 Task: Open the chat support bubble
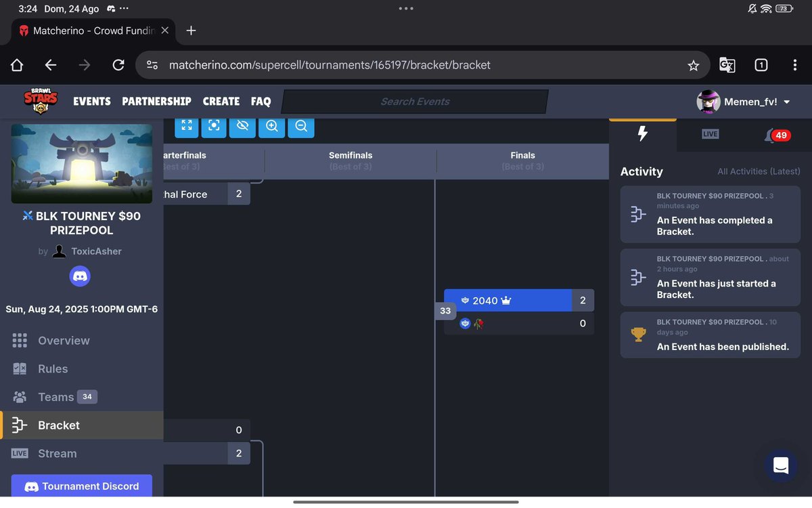click(x=781, y=465)
